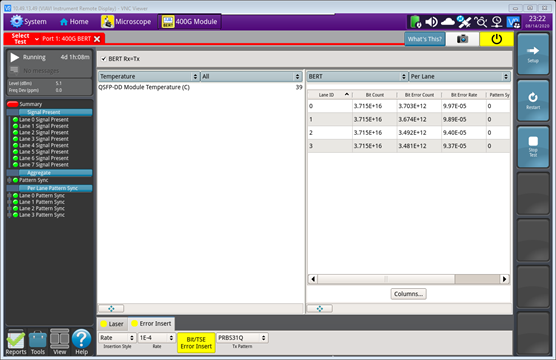Screen dimensions: 556x360
Task: Sort by the Lane ID column header
Action: point(330,95)
